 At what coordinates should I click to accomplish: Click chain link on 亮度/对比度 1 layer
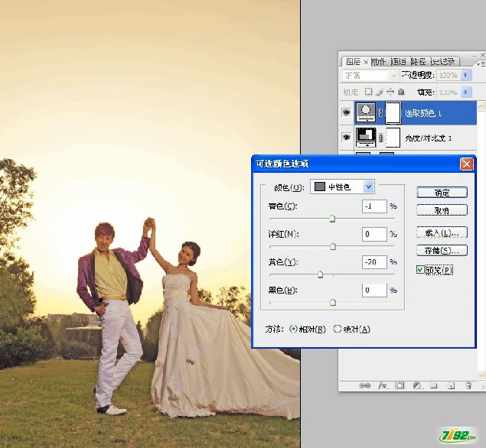pos(380,138)
